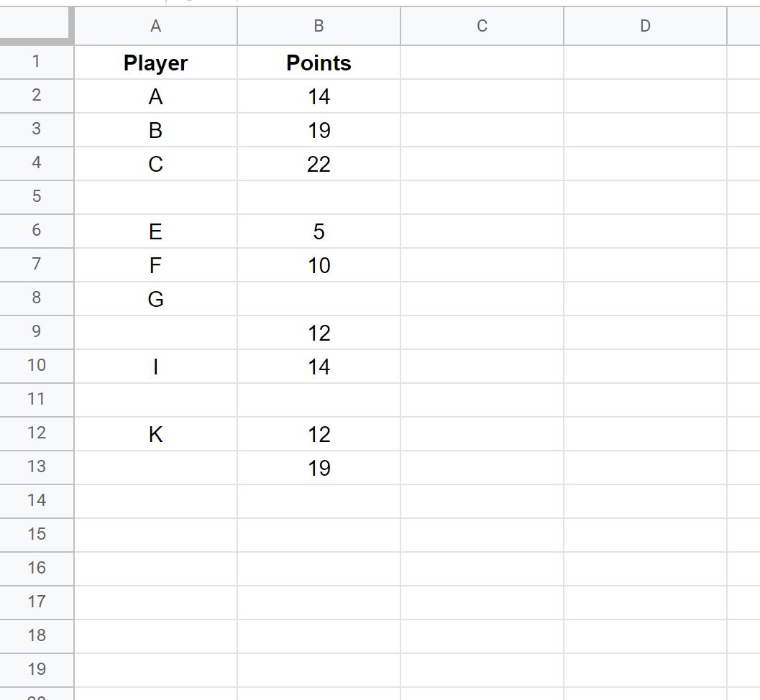Select cell B13 containing 19

pos(319,467)
